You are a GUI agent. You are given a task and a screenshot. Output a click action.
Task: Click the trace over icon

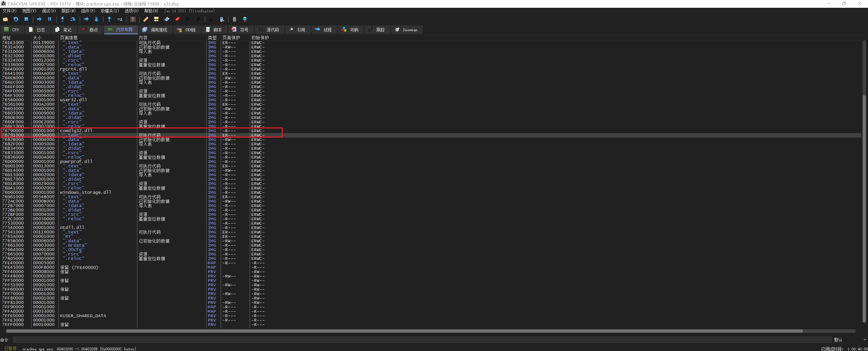[x=96, y=19]
